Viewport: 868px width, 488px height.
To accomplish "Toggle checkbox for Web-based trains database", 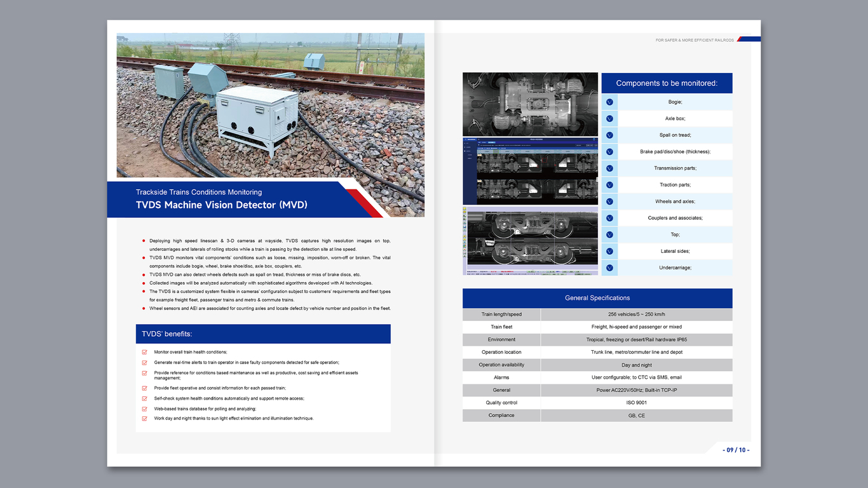I will (145, 409).
